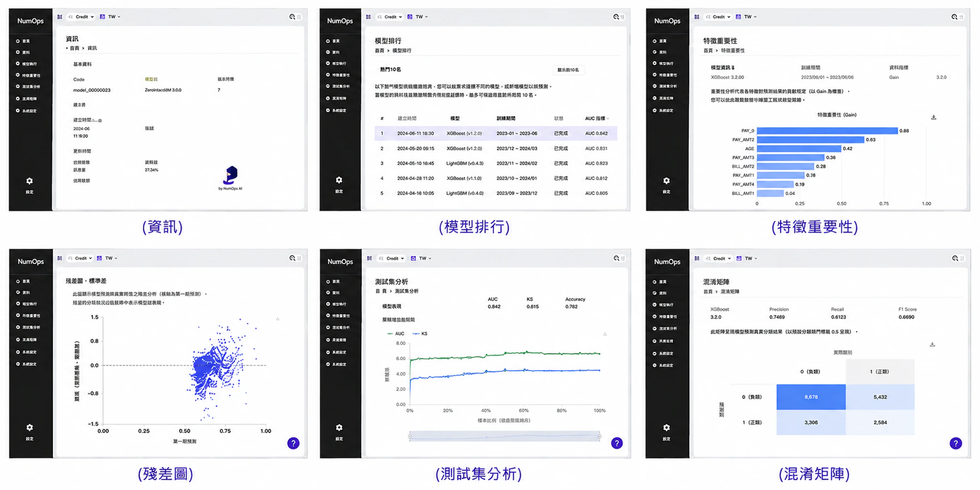This screenshot has height=490, width=980.
Task: Click the download icon above the 特徵重要性 bar chart
Action: pos(934,117)
